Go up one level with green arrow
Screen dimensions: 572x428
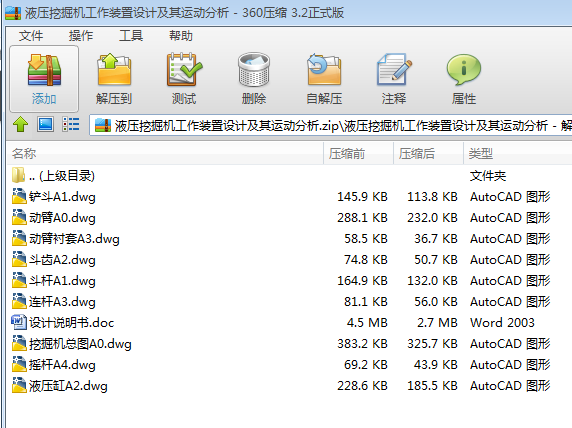pyautogui.click(x=20, y=124)
